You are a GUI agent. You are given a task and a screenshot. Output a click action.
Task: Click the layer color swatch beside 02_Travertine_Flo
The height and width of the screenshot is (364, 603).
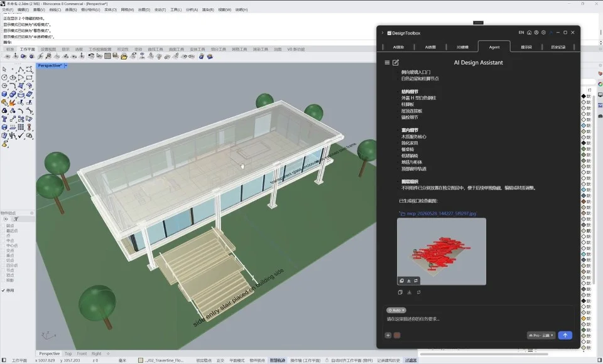(x=140, y=360)
